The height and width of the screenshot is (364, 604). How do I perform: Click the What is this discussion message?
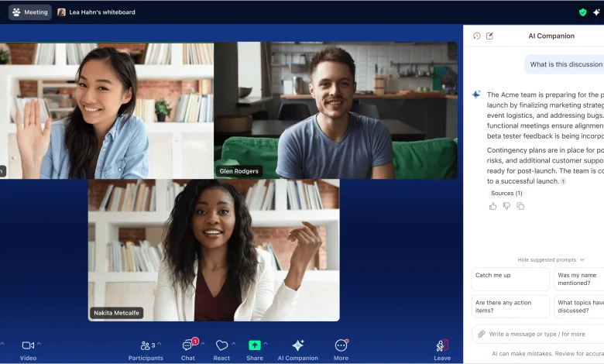pyautogui.click(x=565, y=64)
